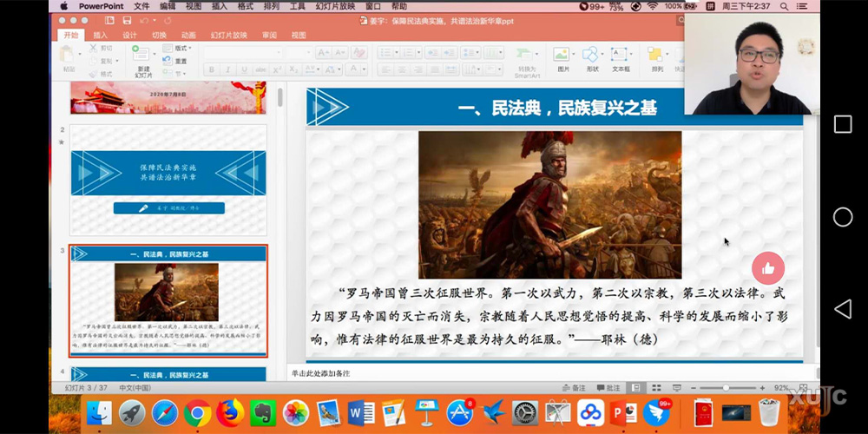Toggle the Notes (备注) pane
This screenshot has width=868, height=434.
[574, 387]
